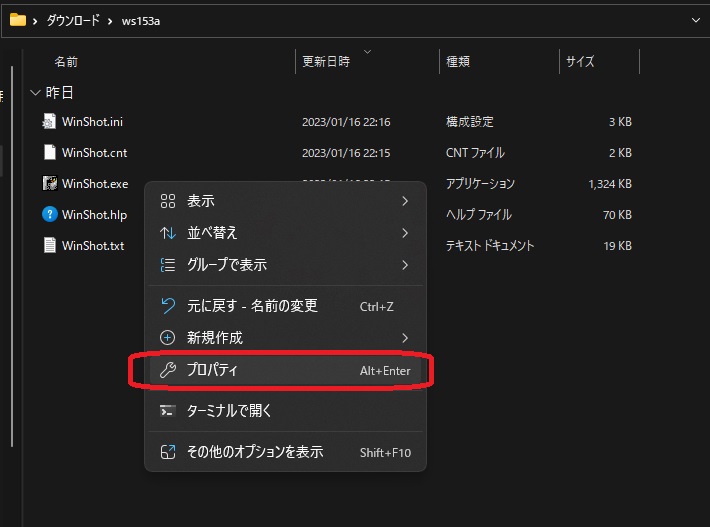Click the アプリケーション type cell
Screen dimensions: 710x527
tap(480, 184)
